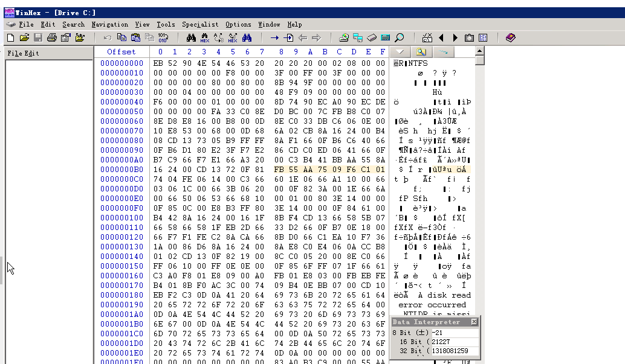Click the Save floppy disk icon
Image resolution: width=625 pixels, height=364 pixels.
pos(38,38)
